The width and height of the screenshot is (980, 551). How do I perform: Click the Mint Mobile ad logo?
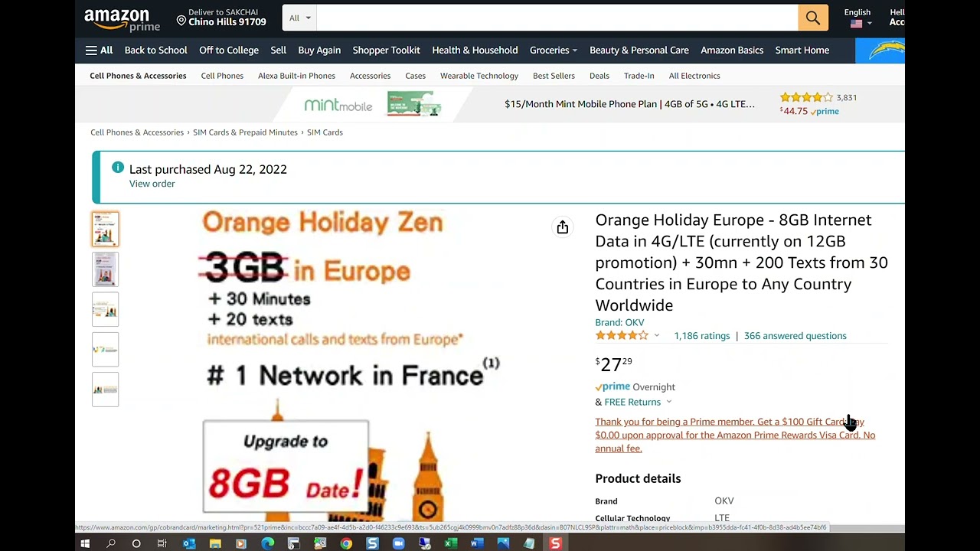coord(338,105)
